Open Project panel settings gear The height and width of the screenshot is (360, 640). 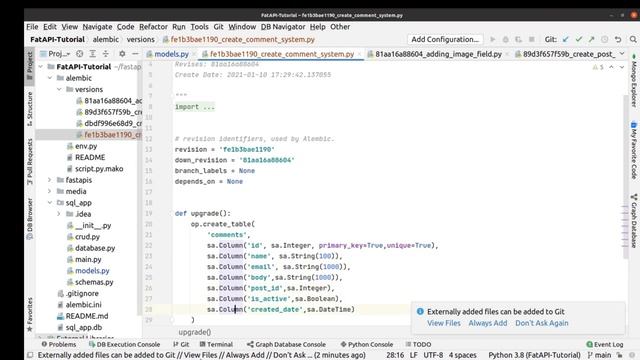[122, 54]
